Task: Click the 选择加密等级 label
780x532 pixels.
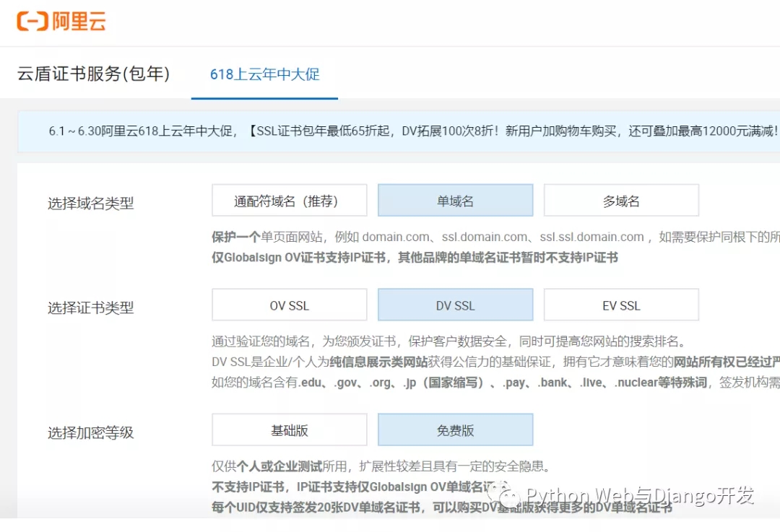Action: click(90, 432)
